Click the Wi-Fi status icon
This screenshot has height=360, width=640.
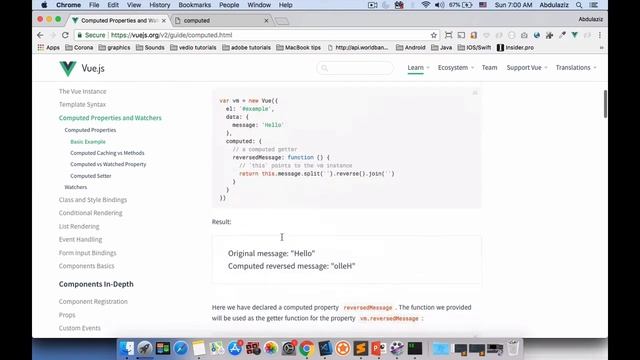tap(426, 5)
